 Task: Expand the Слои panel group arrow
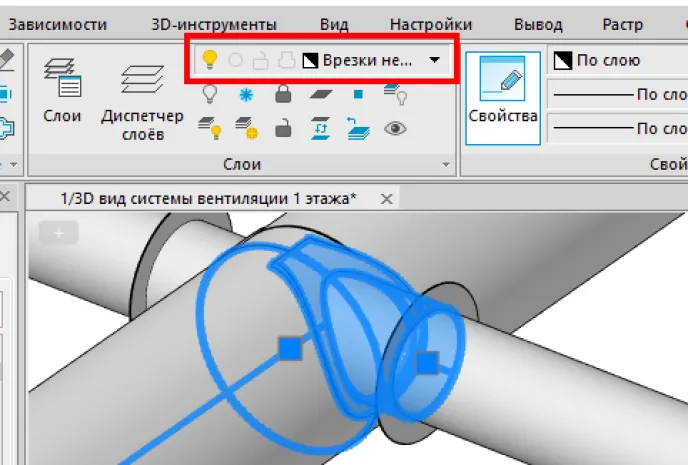coord(446,165)
